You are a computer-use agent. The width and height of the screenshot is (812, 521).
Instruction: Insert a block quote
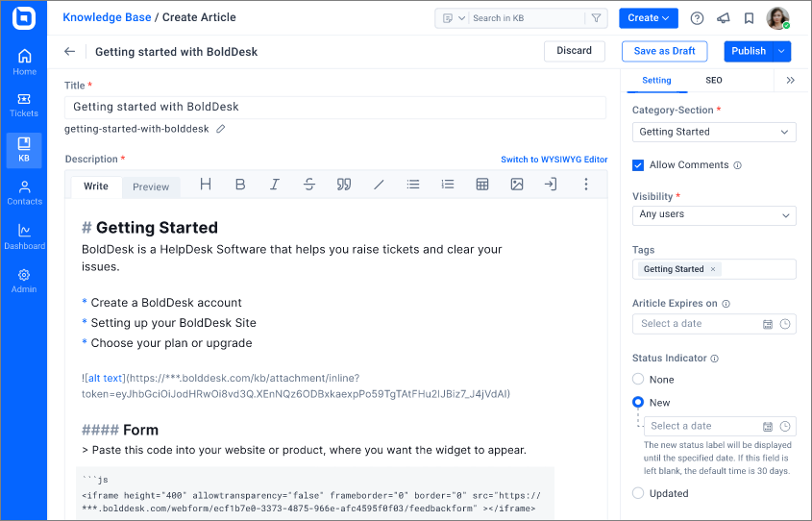click(344, 185)
